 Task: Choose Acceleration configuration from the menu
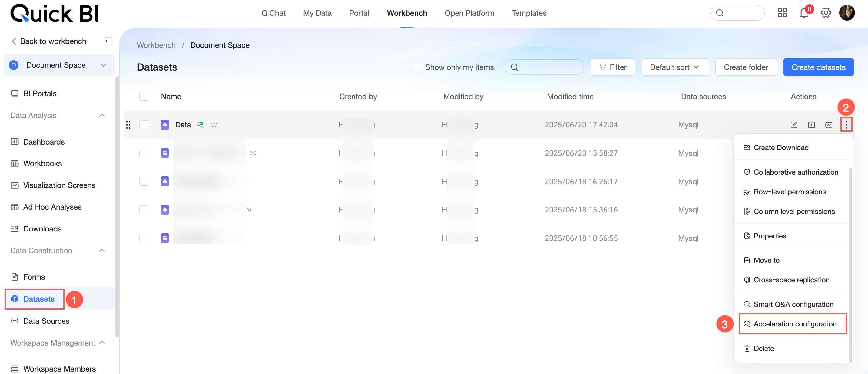(x=794, y=324)
